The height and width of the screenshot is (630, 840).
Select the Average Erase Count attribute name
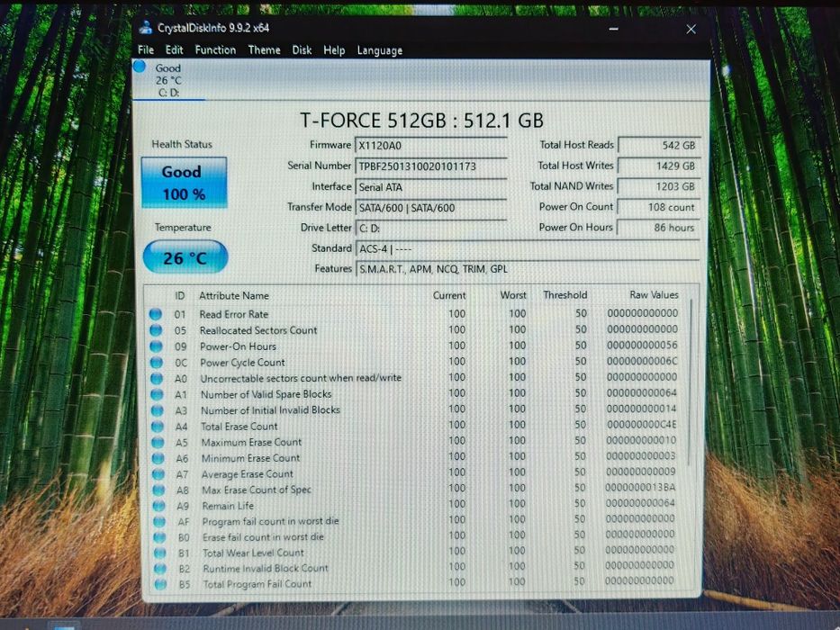pos(247,474)
